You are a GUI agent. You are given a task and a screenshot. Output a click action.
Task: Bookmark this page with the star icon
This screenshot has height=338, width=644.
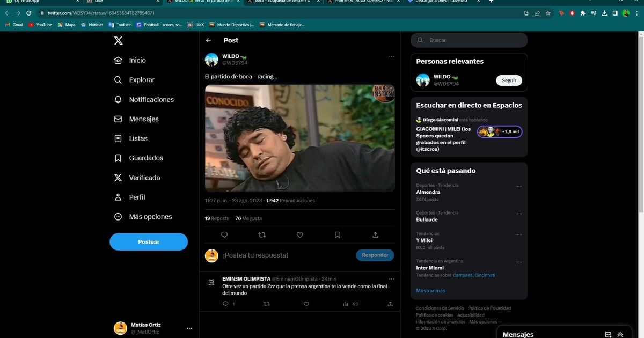[x=548, y=13]
